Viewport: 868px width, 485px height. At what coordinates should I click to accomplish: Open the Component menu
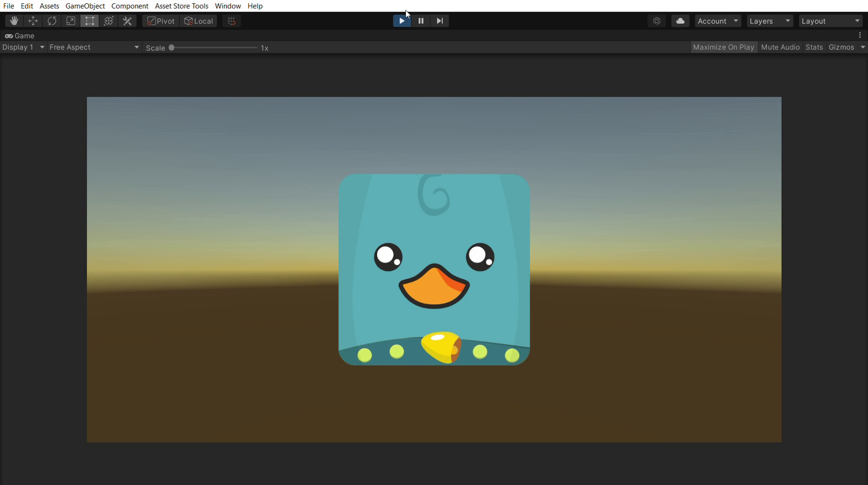pyautogui.click(x=130, y=6)
